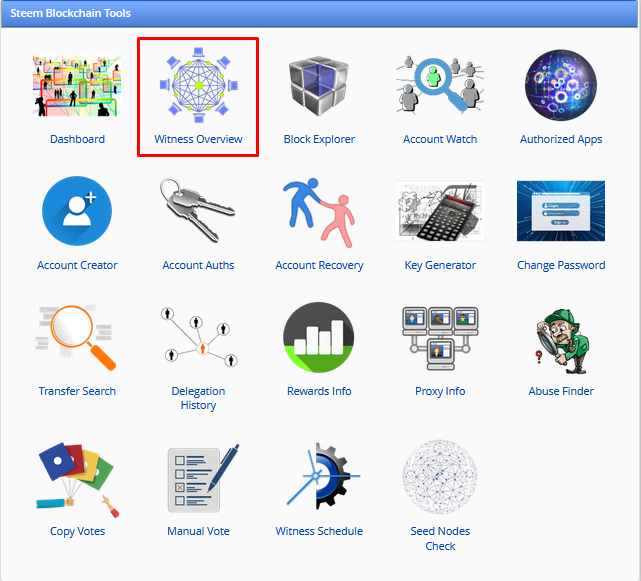Select the Account Watch link
This screenshot has width=641, height=581.
pos(440,139)
